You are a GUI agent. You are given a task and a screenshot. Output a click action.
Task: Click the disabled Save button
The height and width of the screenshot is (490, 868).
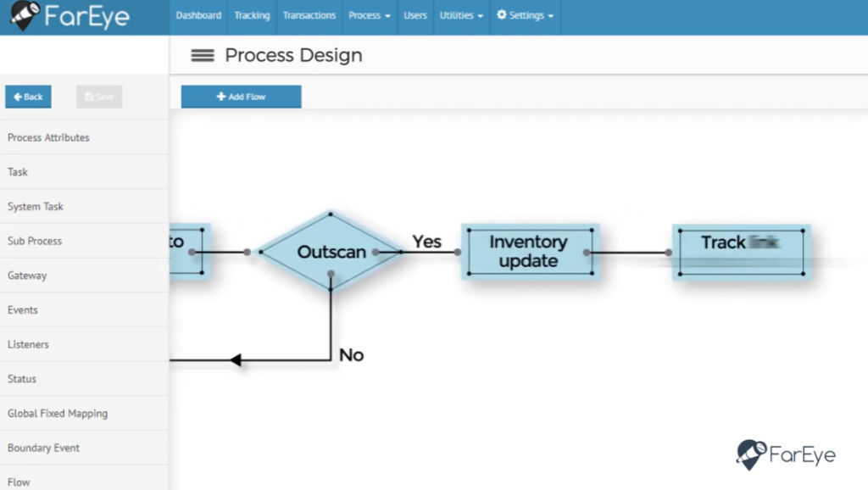click(x=99, y=97)
